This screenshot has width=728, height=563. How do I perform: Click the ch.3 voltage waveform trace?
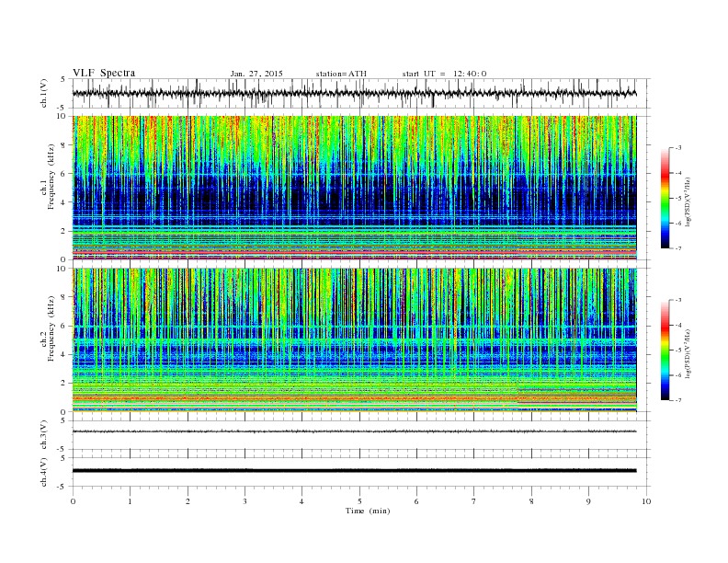[355, 431]
